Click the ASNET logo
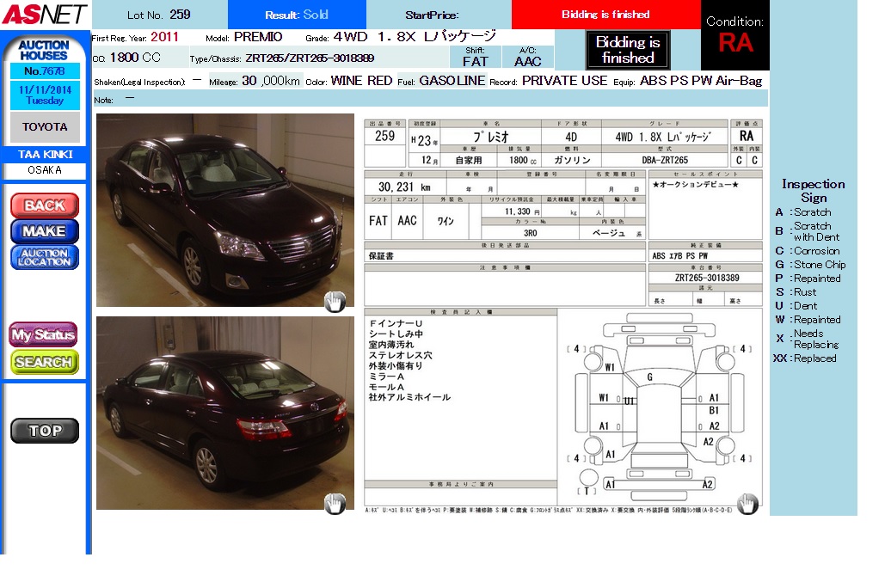The height and width of the screenshot is (588, 891). point(45,14)
